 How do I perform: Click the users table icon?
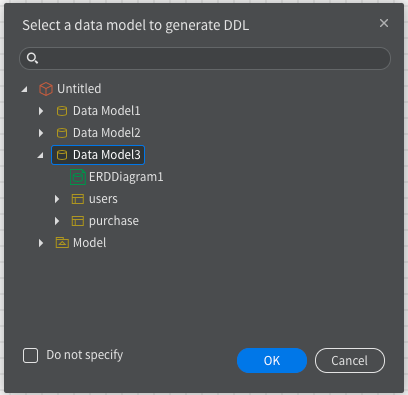[78, 199]
